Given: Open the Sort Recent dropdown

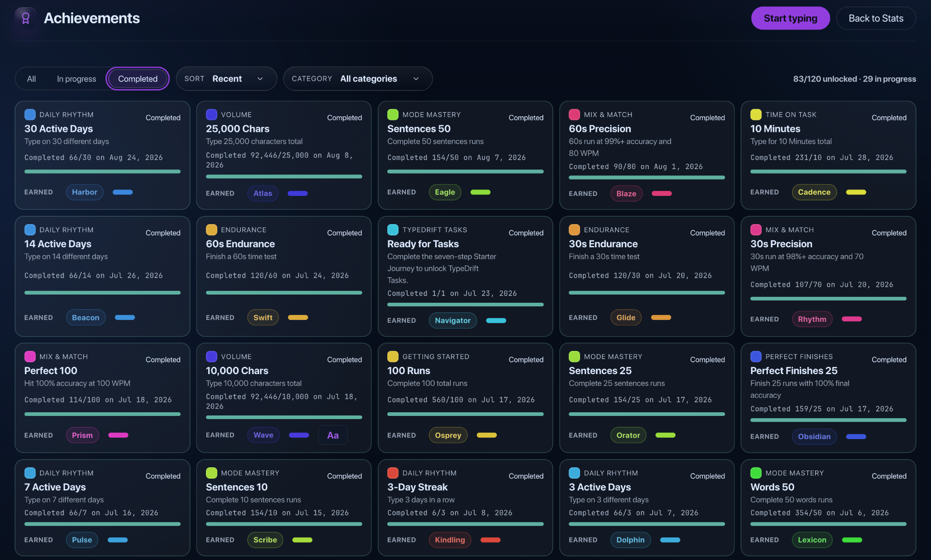Looking at the screenshot, I should 226,79.
